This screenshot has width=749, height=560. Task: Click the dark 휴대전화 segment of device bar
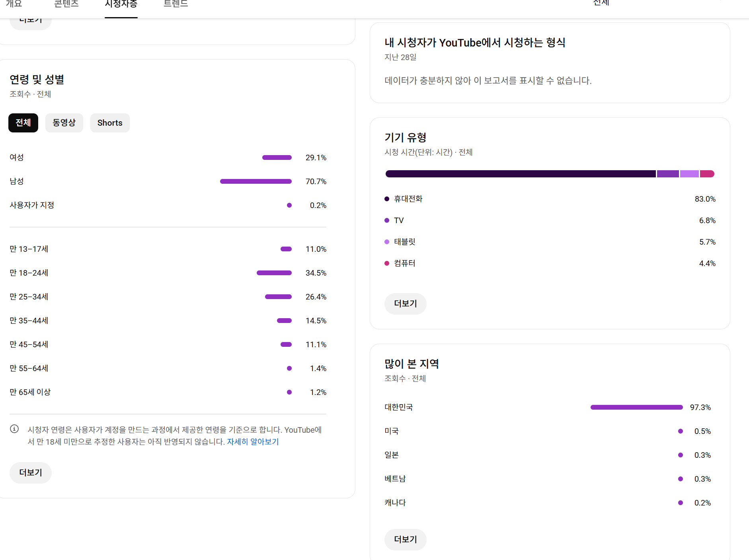click(x=521, y=174)
